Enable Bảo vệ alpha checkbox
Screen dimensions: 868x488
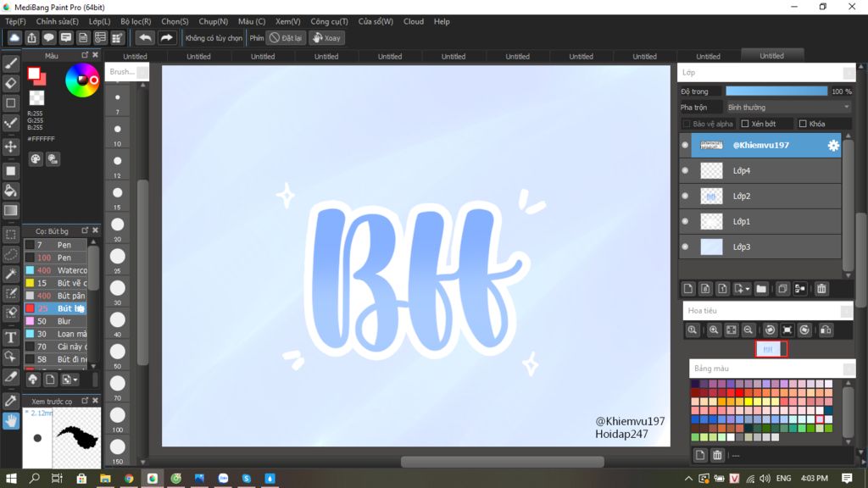coord(687,124)
